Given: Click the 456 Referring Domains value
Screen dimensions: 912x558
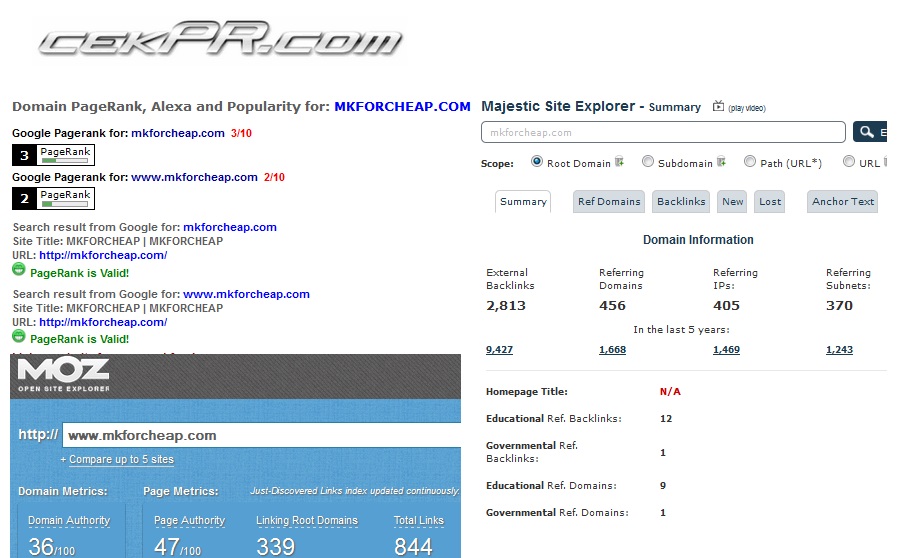Looking at the screenshot, I should point(612,305).
